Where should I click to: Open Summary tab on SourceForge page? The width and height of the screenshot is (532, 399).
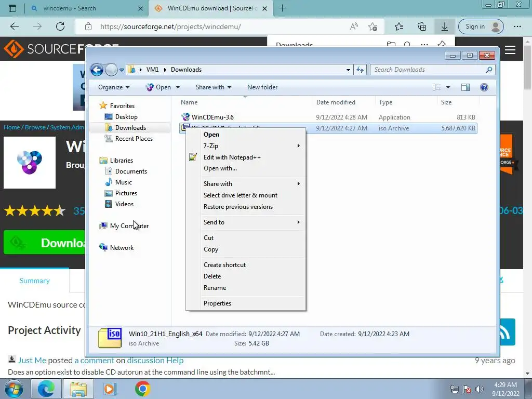(35, 281)
